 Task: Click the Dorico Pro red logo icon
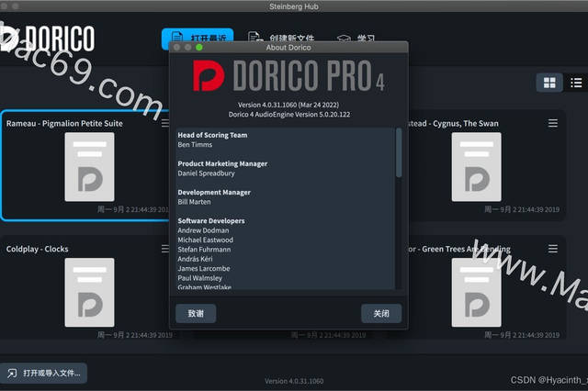coord(209,75)
